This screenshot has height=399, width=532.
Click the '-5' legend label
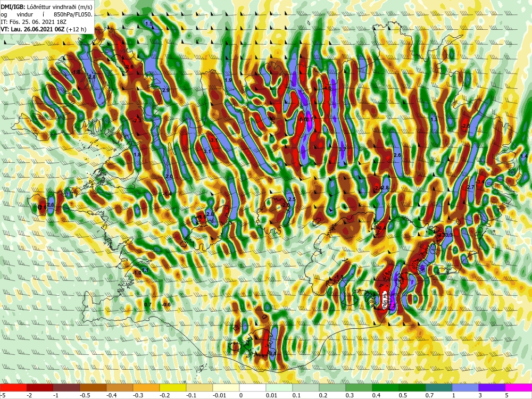2,395
